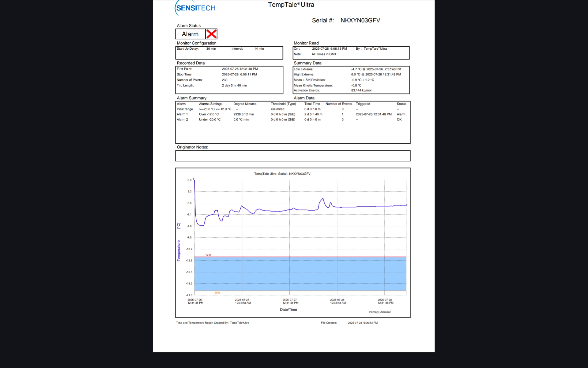Click the Number of Points value 230
The height and width of the screenshot is (368, 588).
click(225, 80)
